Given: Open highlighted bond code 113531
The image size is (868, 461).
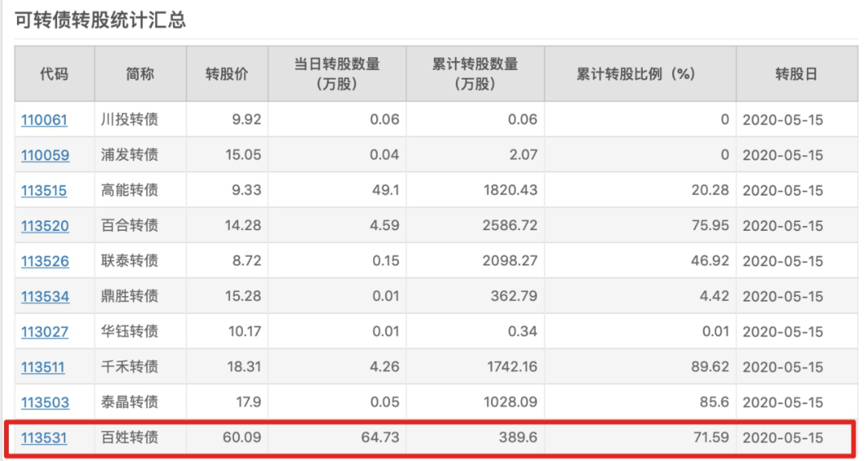Looking at the screenshot, I should tap(43, 438).
